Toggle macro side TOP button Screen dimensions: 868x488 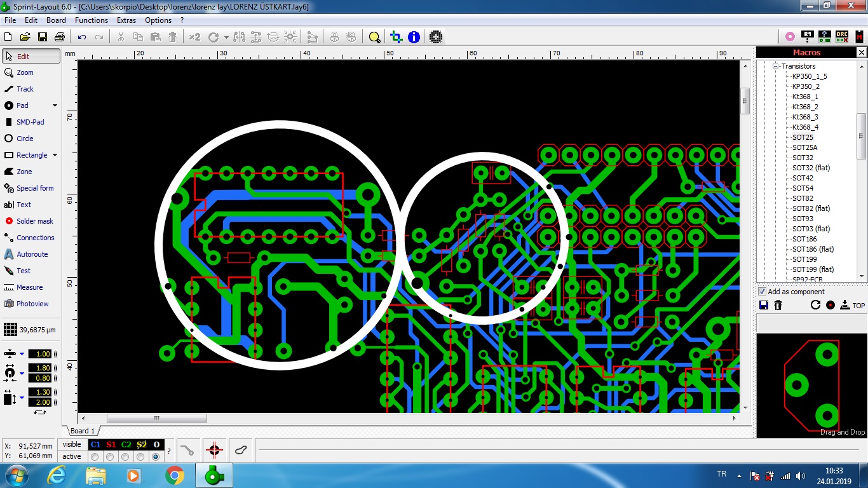[853, 305]
